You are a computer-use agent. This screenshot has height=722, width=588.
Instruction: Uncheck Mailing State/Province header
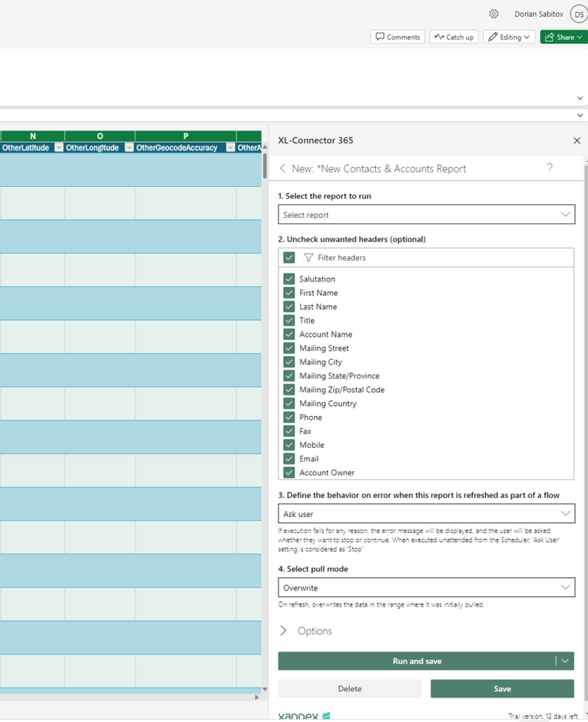coord(289,376)
